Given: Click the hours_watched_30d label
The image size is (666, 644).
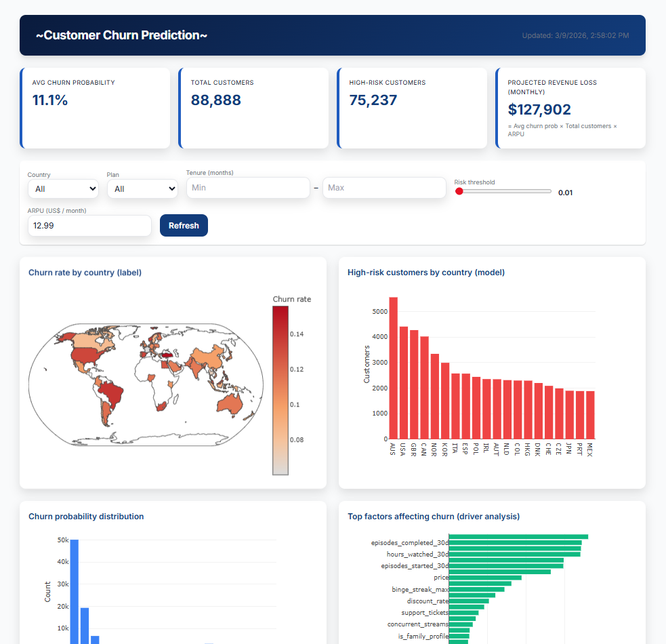Looking at the screenshot, I should [417, 555].
